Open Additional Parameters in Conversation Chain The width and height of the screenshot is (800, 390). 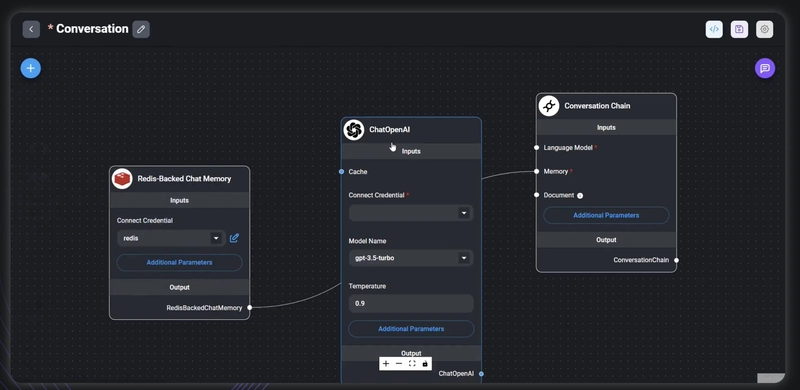pos(606,215)
